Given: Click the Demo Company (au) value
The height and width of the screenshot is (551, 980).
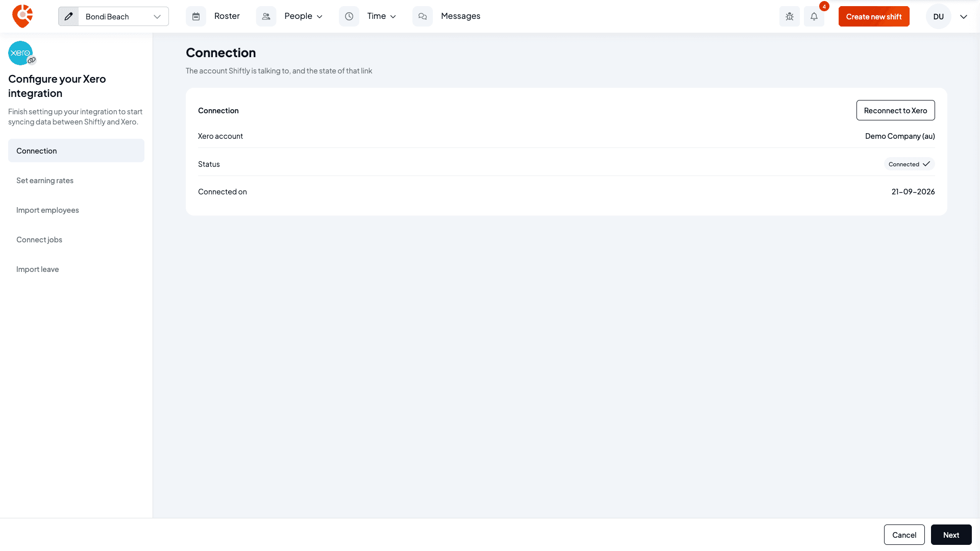Looking at the screenshot, I should [x=900, y=136].
